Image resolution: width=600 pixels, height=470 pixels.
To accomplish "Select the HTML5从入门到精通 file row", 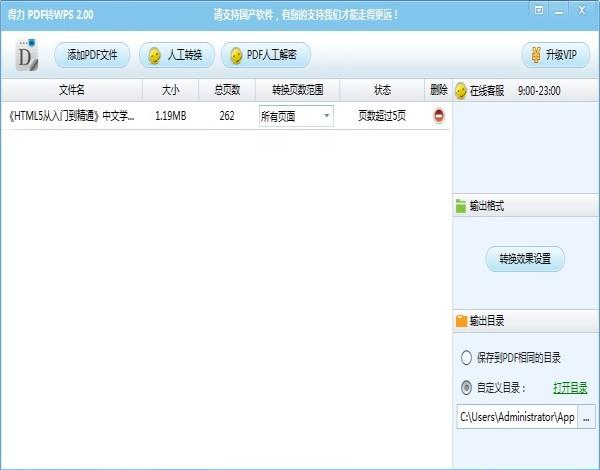I will tap(225, 116).
